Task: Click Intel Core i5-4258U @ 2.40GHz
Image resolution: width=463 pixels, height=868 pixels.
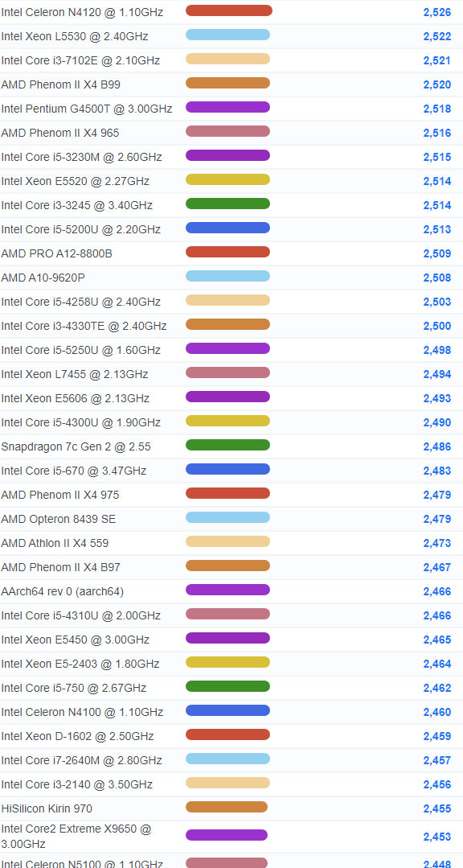Action: coord(80,302)
